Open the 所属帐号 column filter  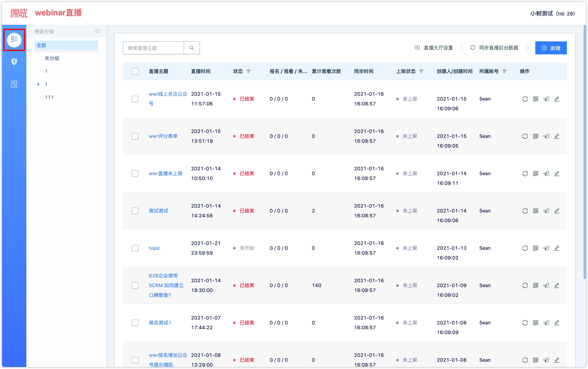pyautogui.click(x=504, y=72)
